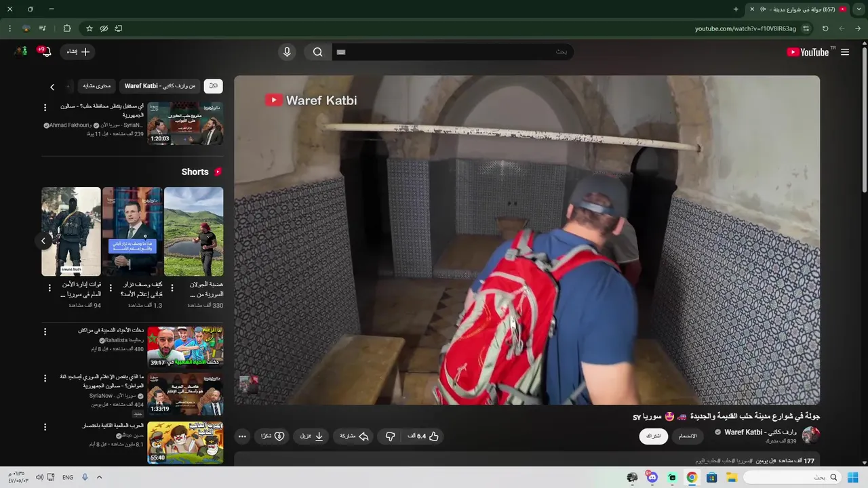Open the Golan Heights short thumbnail
The height and width of the screenshot is (488, 868).
point(193,232)
